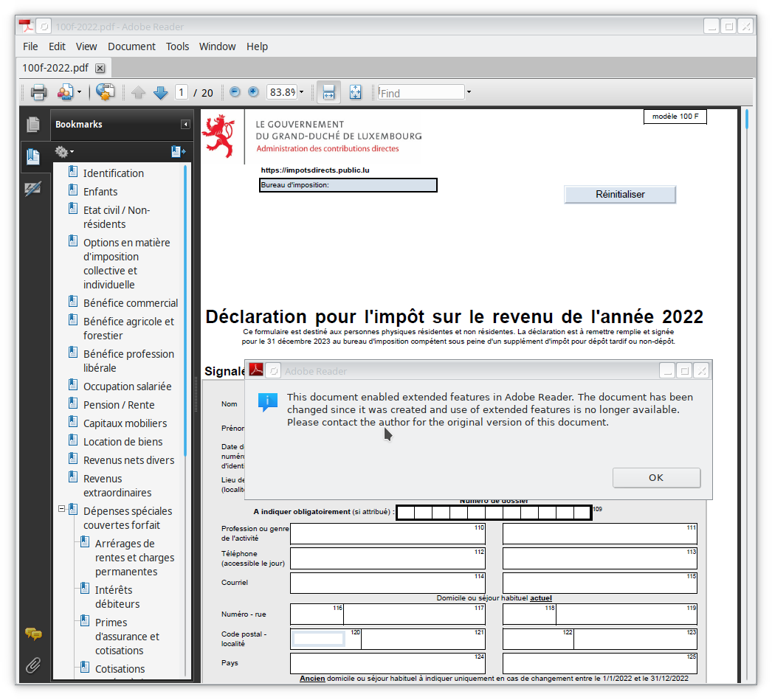Image resolution: width=772 pixels, height=700 pixels.
Task: Select the 100f-2022.pdf document tab
Action: tap(55, 68)
